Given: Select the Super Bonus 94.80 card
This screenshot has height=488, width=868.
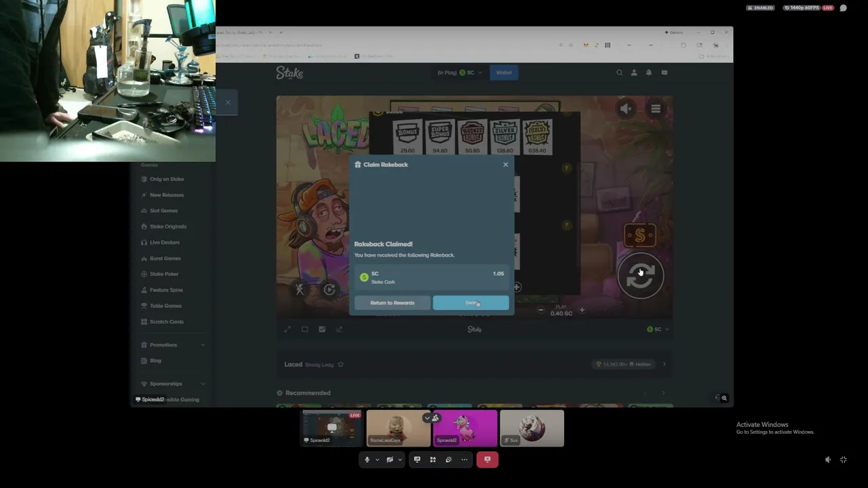Looking at the screenshot, I should point(439,137).
